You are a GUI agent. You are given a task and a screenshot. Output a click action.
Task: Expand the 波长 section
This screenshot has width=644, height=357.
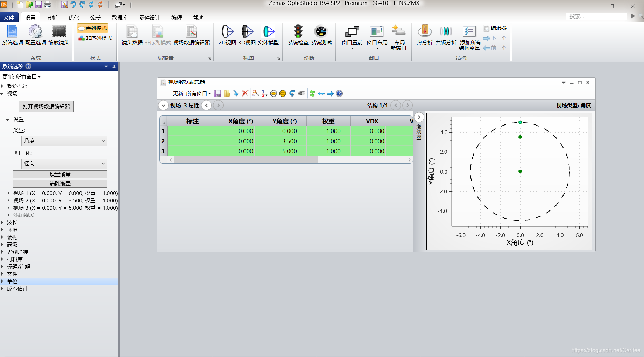[2, 222]
